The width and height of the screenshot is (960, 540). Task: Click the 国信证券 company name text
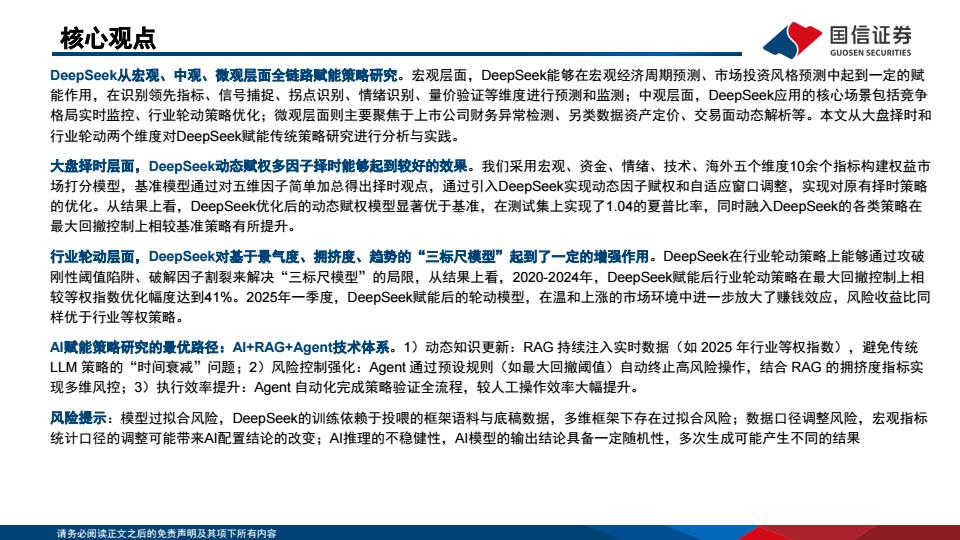click(870, 35)
